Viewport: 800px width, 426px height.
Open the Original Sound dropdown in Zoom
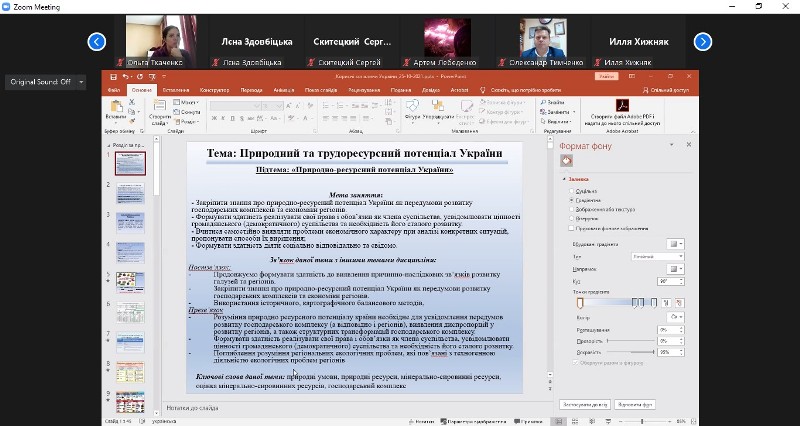(x=43, y=81)
